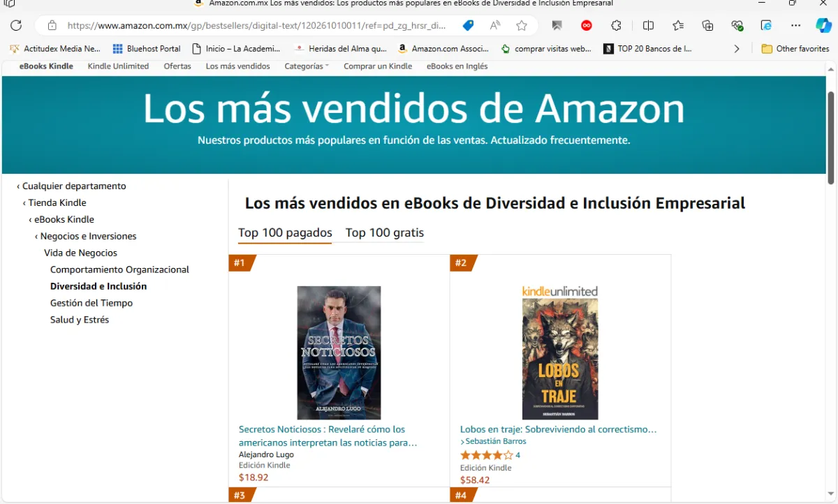Click the Lobos en Traje book cover

coord(560,353)
